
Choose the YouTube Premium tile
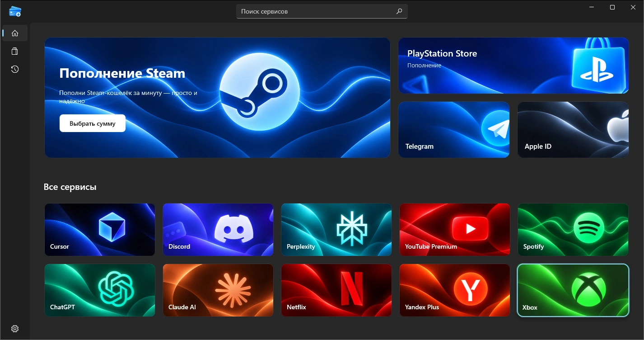coord(455,230)
